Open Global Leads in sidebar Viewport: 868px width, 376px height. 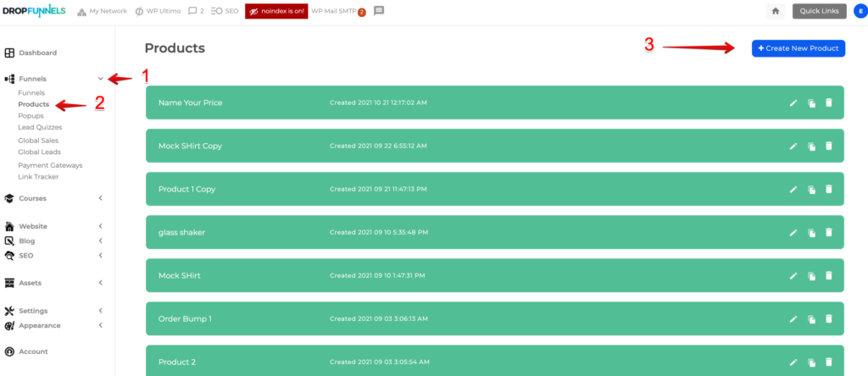pos(39,152)
